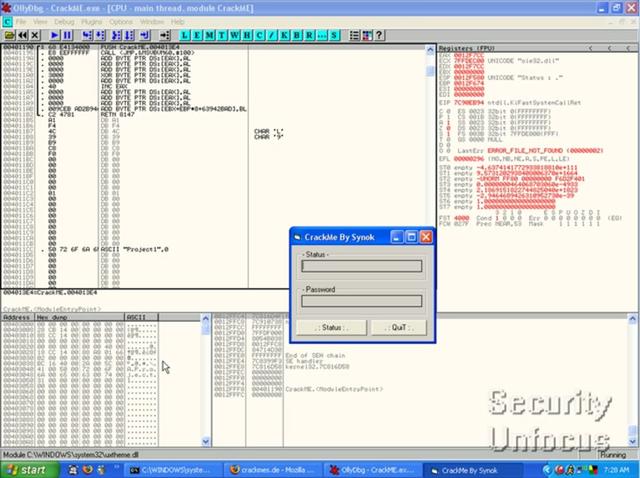This screenshot has height=478, width=640.
Task: Click the Address column header in dump pane
Action: 18,317
